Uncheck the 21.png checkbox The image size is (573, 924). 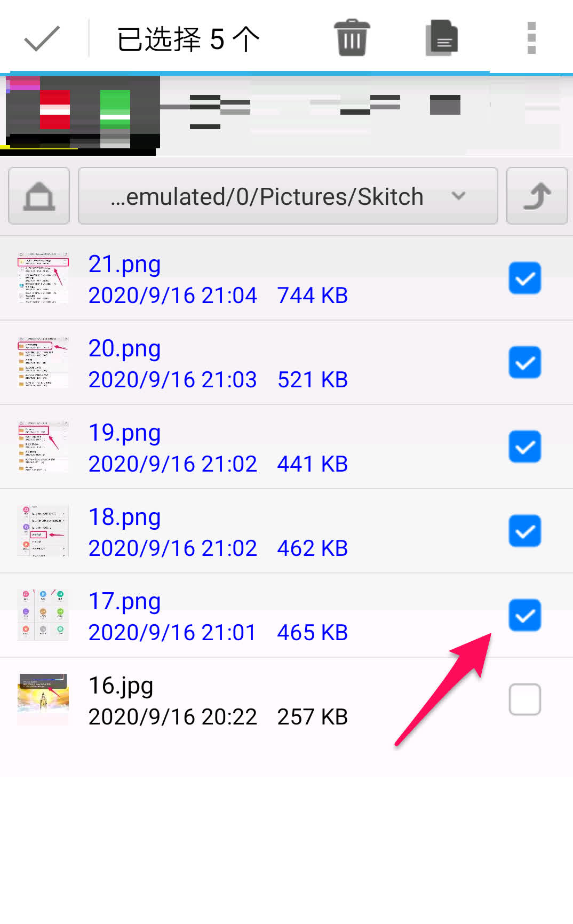tap(524, 278)
